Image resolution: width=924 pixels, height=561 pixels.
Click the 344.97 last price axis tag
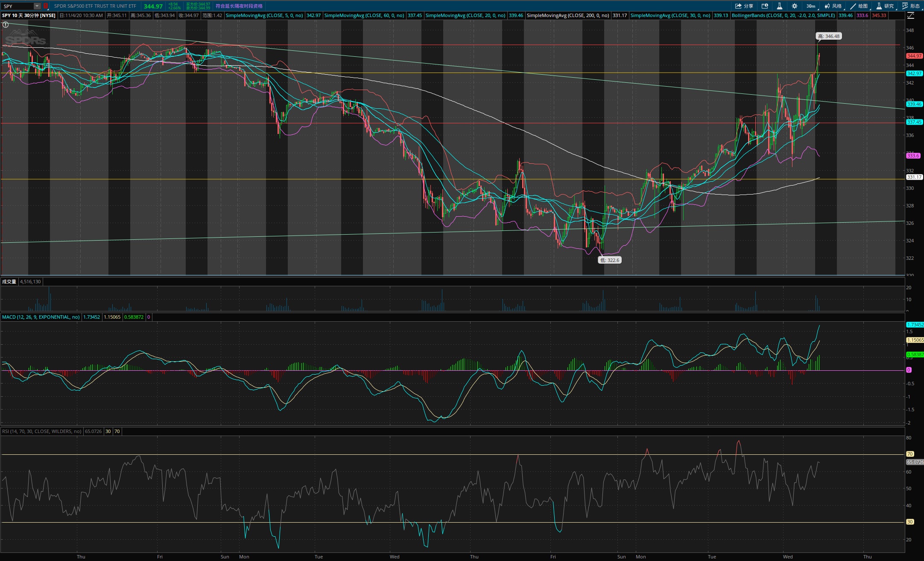point(914,56)
